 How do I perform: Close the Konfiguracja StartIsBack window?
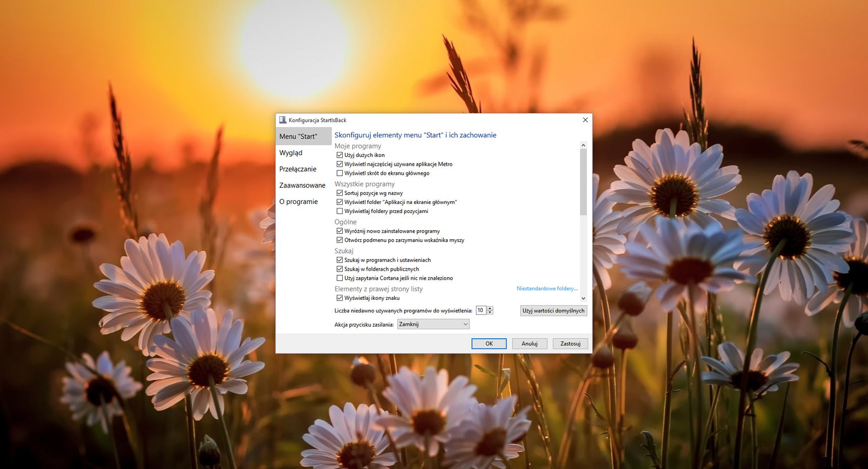click(x=585, y=120)
